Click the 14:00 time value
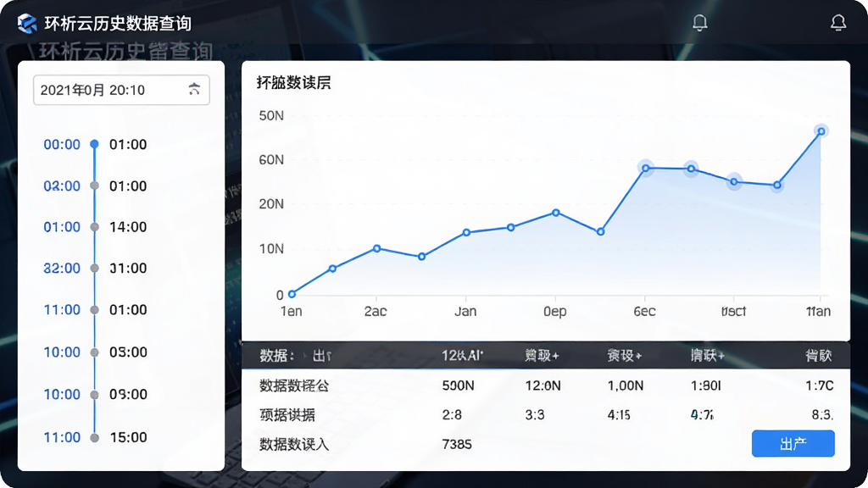The image size is (868, 488). coord(128,227)
